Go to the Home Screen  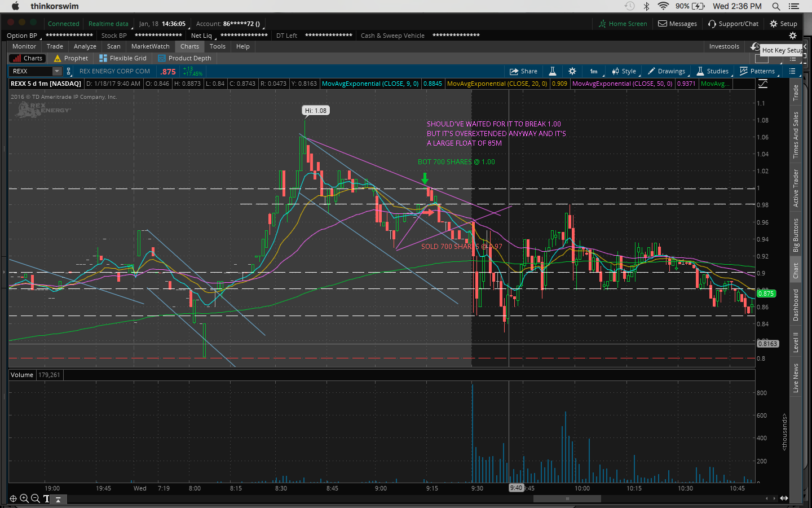[x=623, y=24]
